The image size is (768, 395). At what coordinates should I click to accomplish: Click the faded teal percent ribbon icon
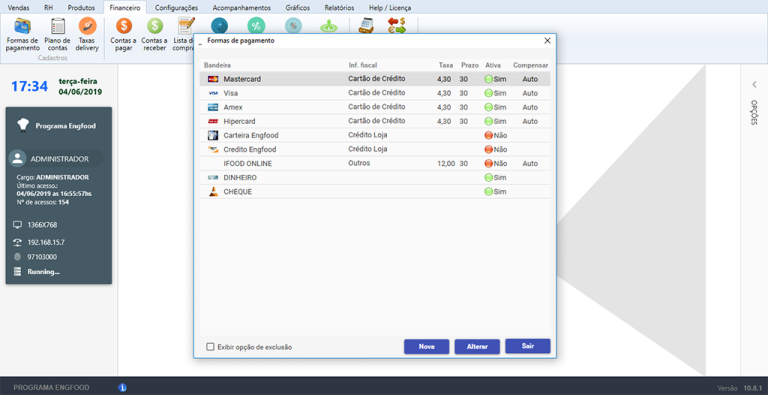[293, 25]
